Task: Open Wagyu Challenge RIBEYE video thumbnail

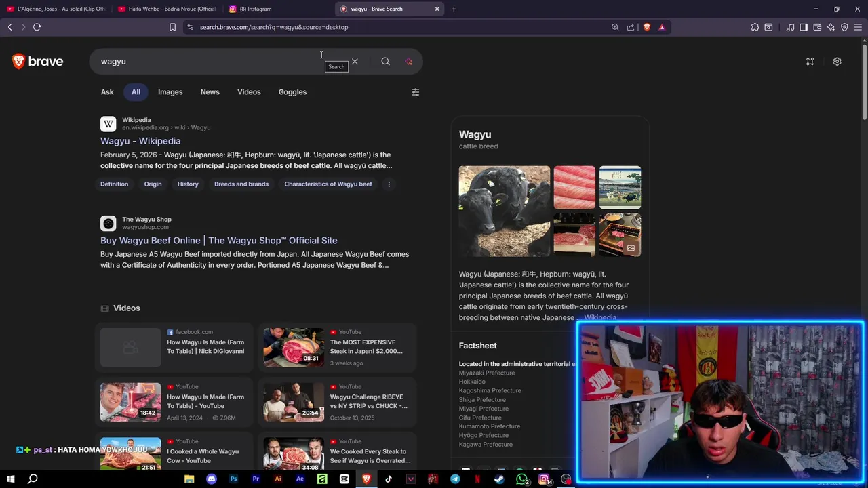Action: click(x=294, y=402)
